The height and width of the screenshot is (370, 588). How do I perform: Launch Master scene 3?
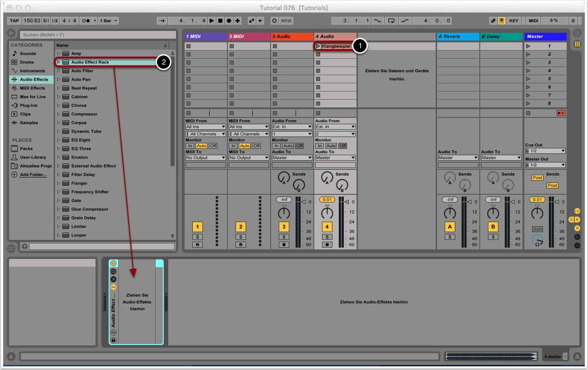pyautogui.click(x=528, y=62)
